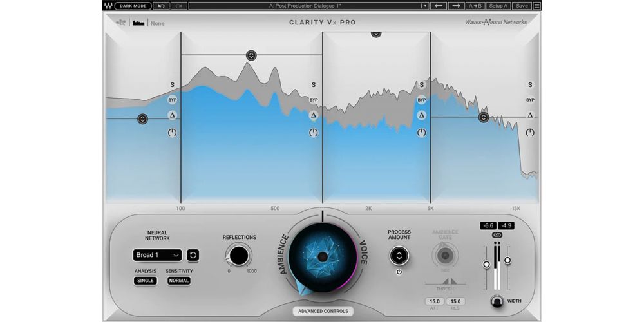
Task: Reset the neural network with circular arrow
Action: tap(193, 255)
